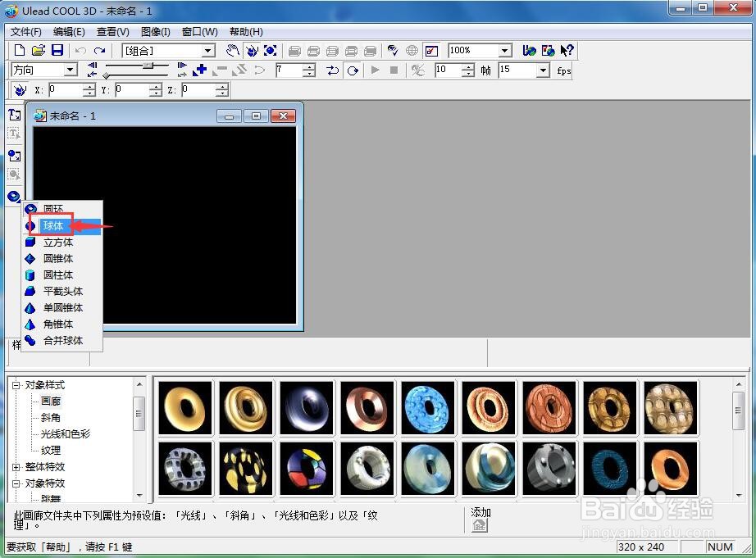Select 光线和色彩 in the style tree
The height and width of the screenshot is (558, 756).
point(66,433)
